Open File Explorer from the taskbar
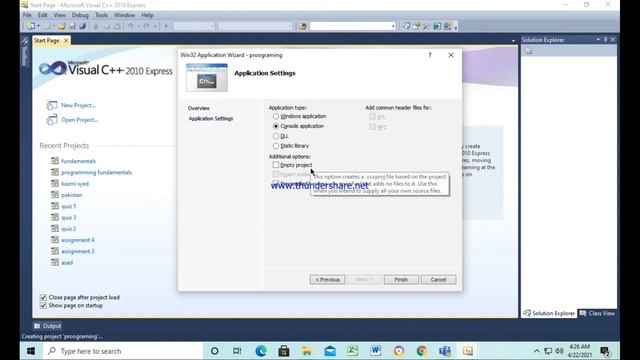Image resolution: width=640 pixels, height=360 pixels. coord(307,351)
